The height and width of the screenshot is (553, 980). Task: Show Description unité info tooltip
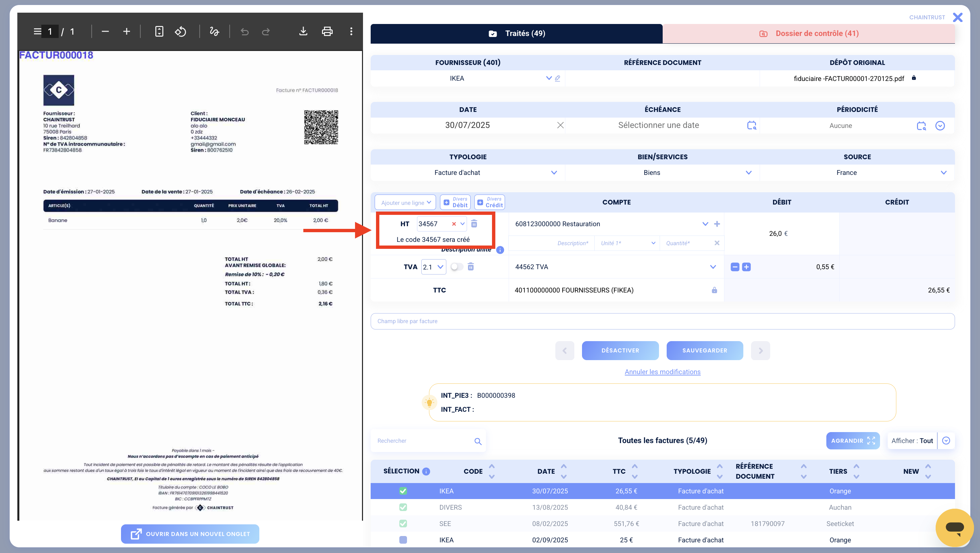click(x=500, y=250)
